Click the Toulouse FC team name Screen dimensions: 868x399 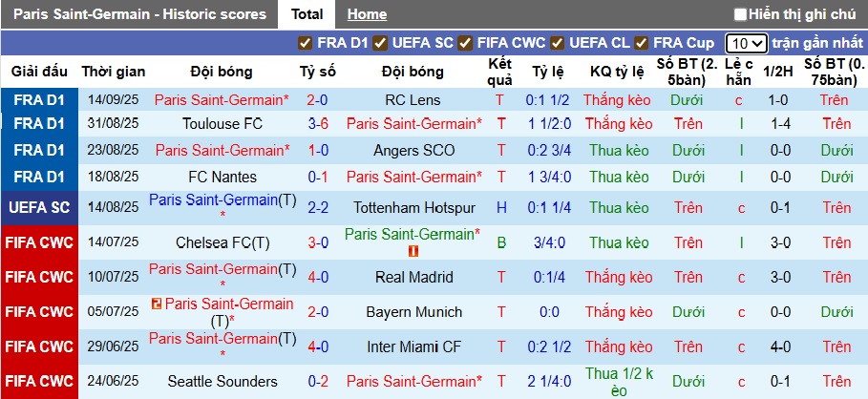point(222,124)
